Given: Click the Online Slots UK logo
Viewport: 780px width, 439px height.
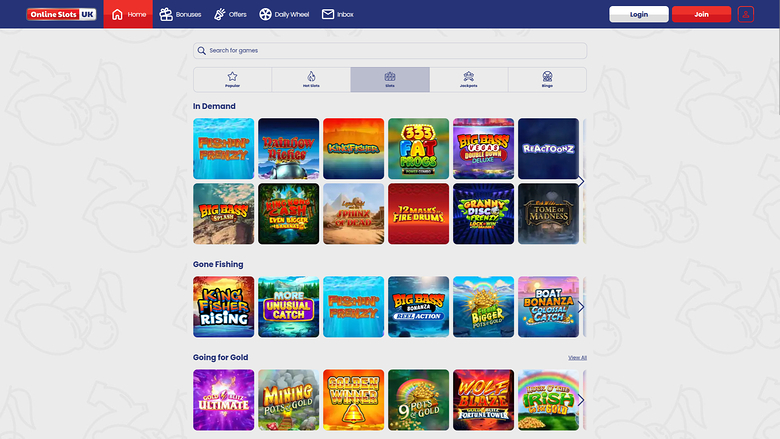Looking at the screenshot, I should [x=61, y=14].
